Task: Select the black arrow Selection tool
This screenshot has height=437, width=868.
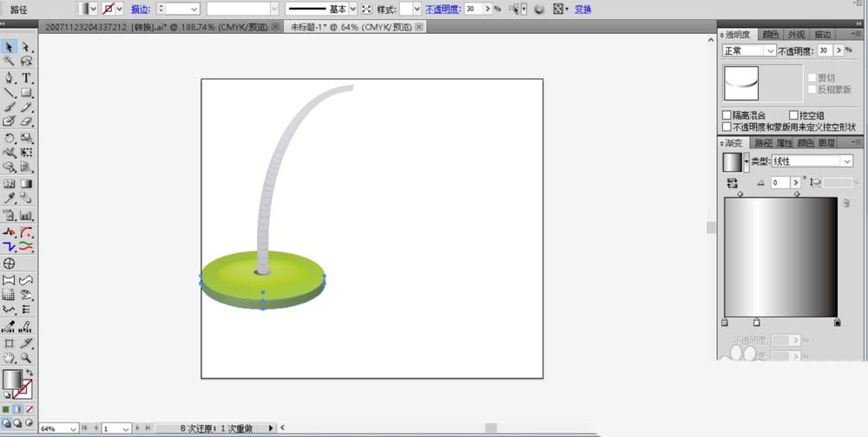Action: tap(9, 47)
